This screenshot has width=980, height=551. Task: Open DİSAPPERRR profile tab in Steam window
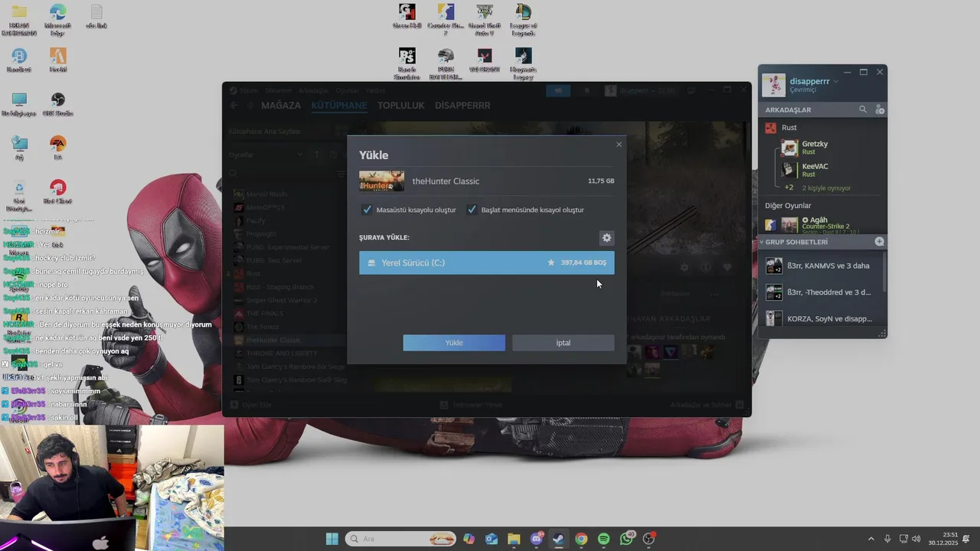coord(462,106)
